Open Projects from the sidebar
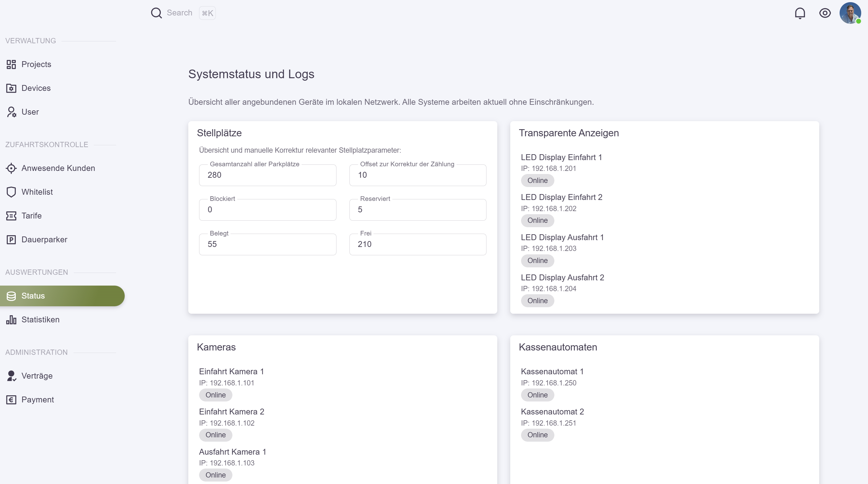The width and height of the screenshot is (868, 484). 36,64
